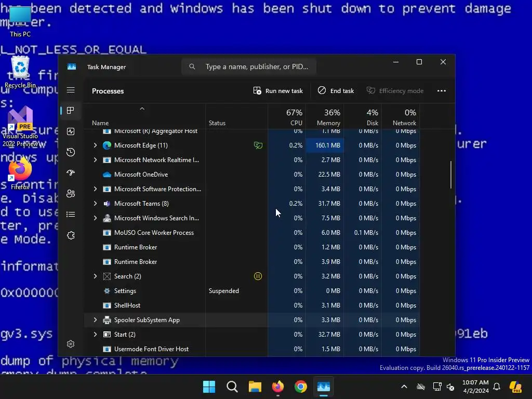Click Run new task button
This screenshot has height=399, width=532.
point(278,90)
